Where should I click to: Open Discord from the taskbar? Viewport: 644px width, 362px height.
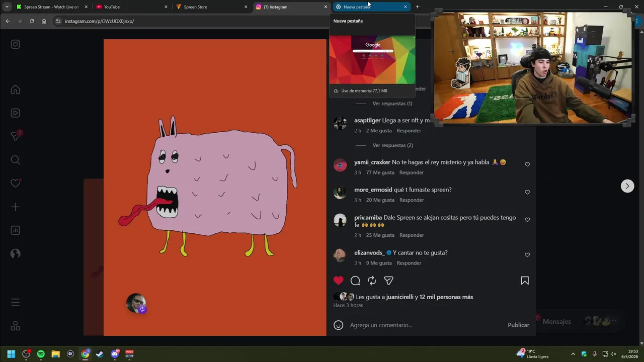coord(115,354)
